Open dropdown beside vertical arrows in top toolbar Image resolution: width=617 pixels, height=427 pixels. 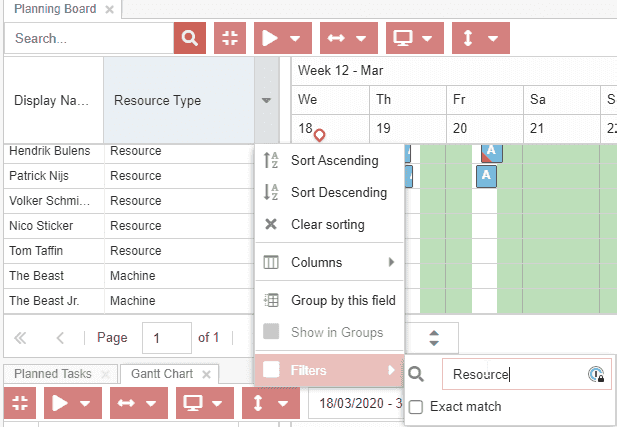coord(493,39)
